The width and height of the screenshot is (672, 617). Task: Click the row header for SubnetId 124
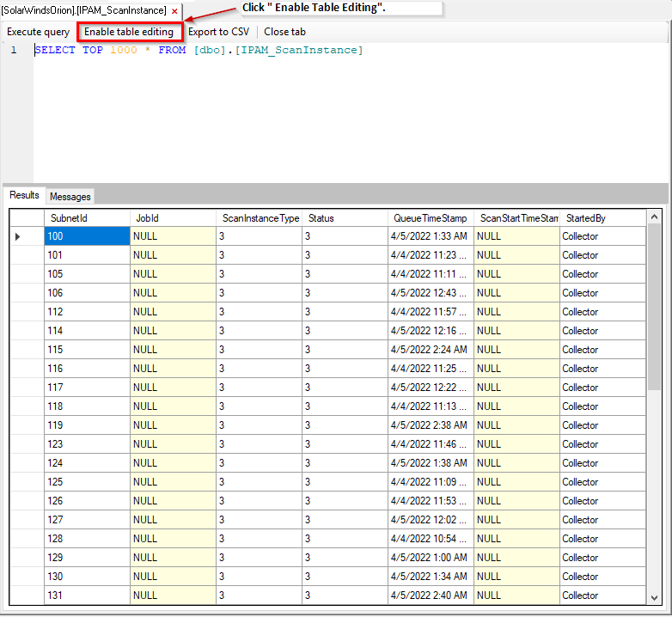click(27, 463)
